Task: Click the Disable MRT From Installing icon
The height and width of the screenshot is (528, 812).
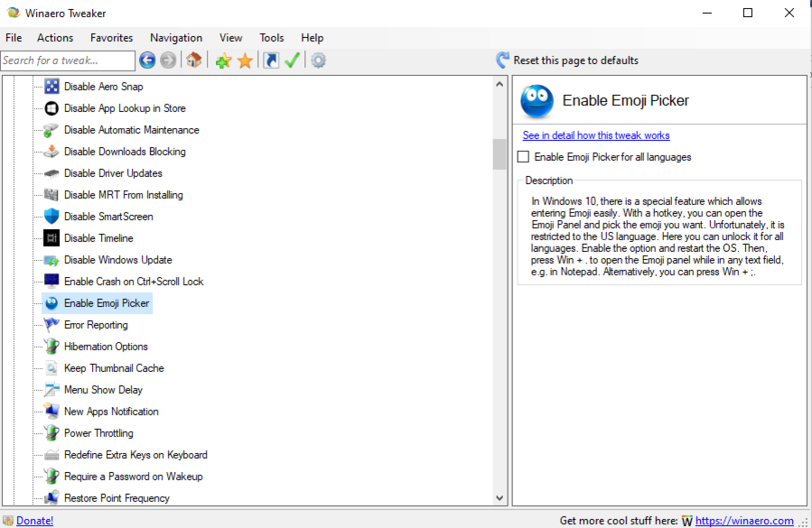Action: click(51, 195)
